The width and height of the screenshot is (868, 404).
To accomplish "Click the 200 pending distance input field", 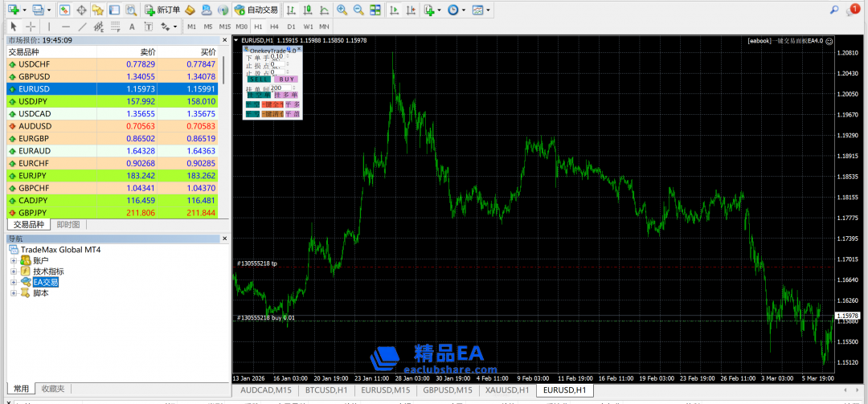I will pos(278,88).
